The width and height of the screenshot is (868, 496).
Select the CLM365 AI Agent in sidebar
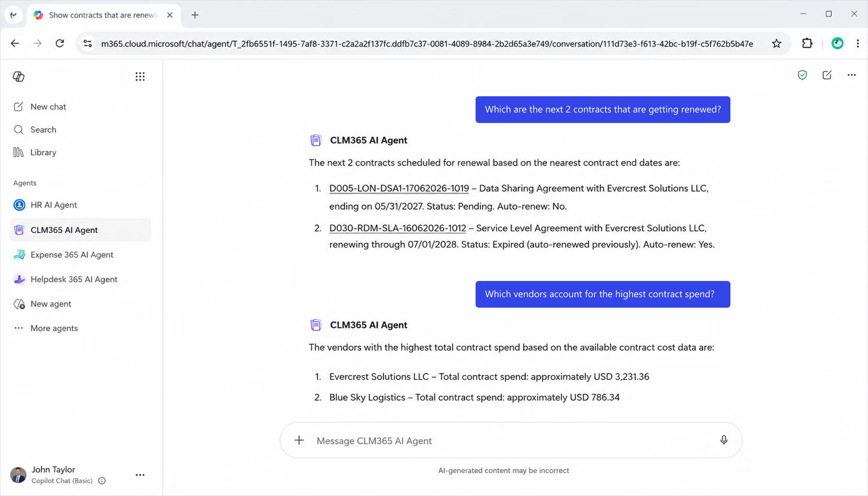(x=81, y=230)
